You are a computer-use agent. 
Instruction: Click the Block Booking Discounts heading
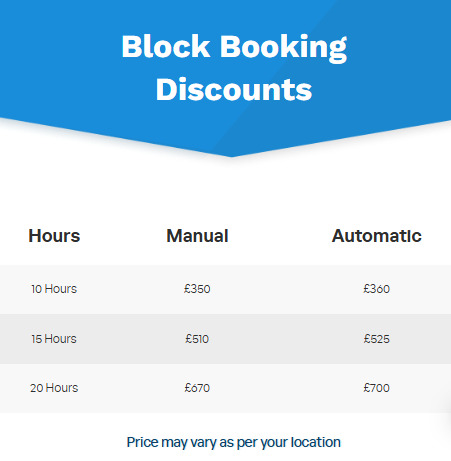pos(234,68)
